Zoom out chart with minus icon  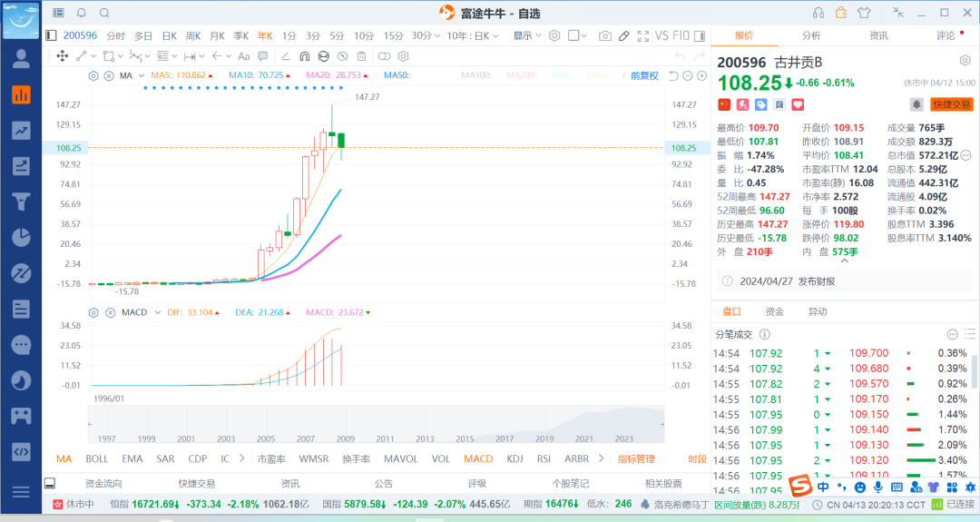click(x=688, y=75)
